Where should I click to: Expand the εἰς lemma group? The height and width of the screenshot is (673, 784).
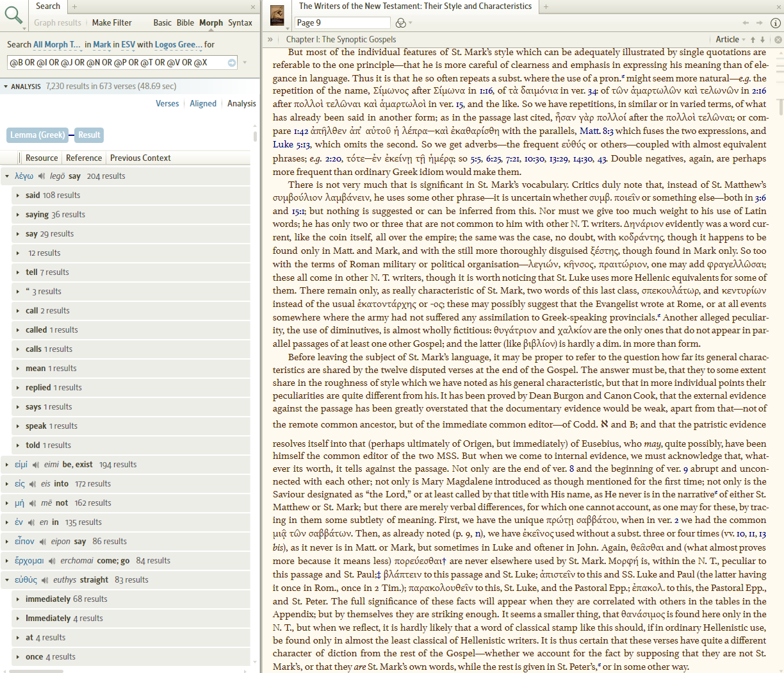pyautogui.click(x=7, y=484)
